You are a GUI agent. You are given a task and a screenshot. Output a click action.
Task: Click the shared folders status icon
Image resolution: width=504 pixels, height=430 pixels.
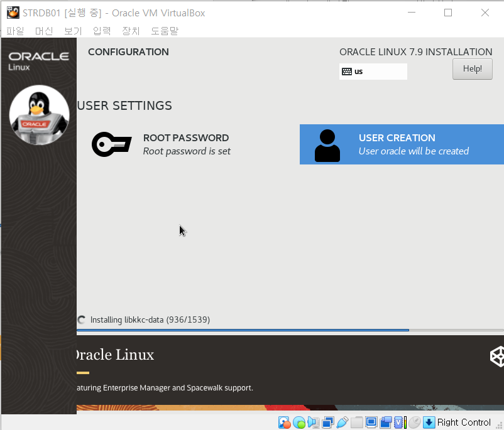356,422
